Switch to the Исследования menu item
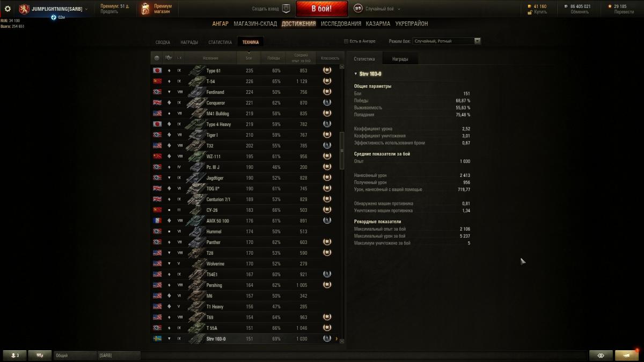Image resolution: width=644 pixels, height=362 pixels. click(341, 24)
